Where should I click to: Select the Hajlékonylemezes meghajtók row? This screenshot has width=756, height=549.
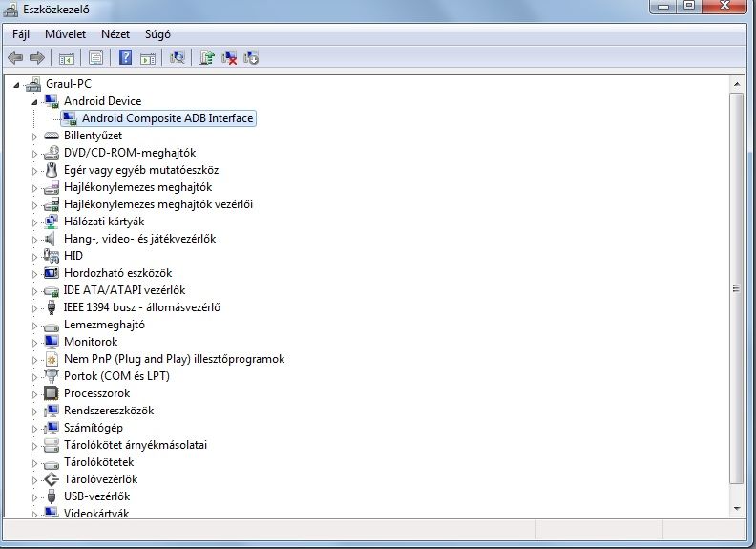pyautogui.click(x=137, y=187)
